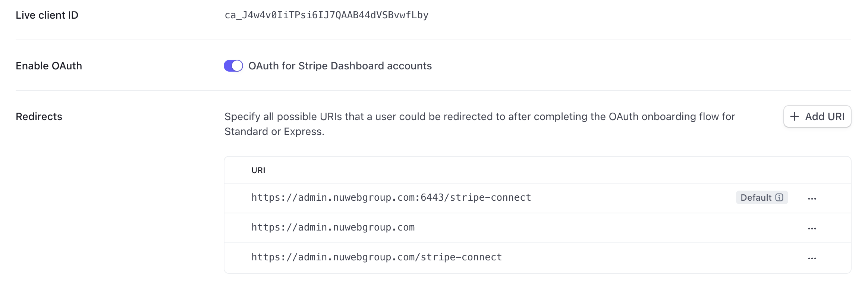Click the info icon beside Default badge
Viewport: 868px width, 282px height.
[x=779, y=197]
